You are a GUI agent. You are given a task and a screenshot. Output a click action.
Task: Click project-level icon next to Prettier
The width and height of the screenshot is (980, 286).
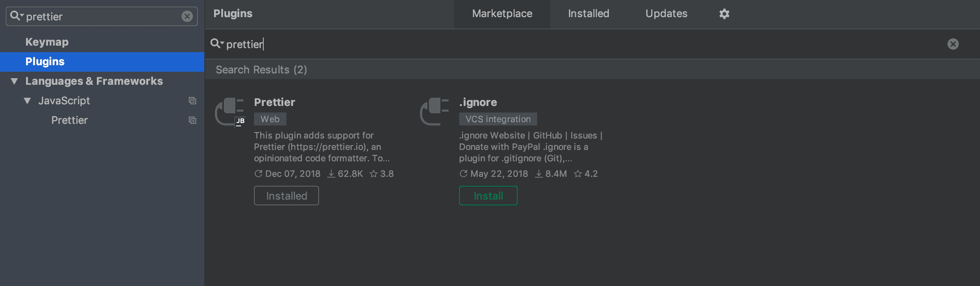192,120
